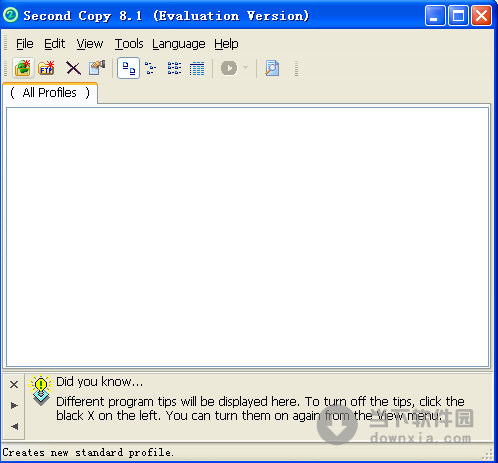Select the All Profiles tab
Image resolution: width=498 pixels, height=463 pixels.
click(50, 93)
